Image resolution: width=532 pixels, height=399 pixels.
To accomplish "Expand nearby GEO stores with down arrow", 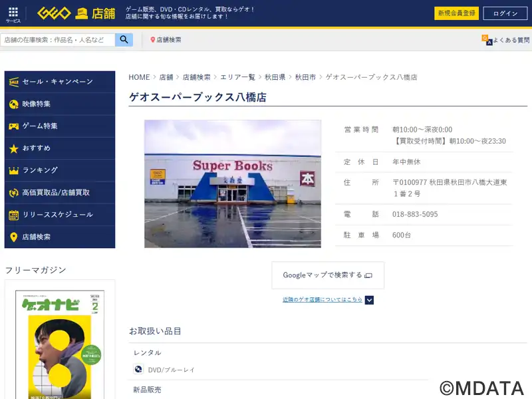I will pos(369,300).
